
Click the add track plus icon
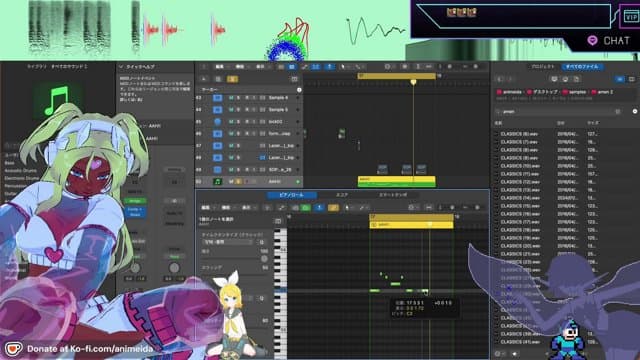point(204,79)
